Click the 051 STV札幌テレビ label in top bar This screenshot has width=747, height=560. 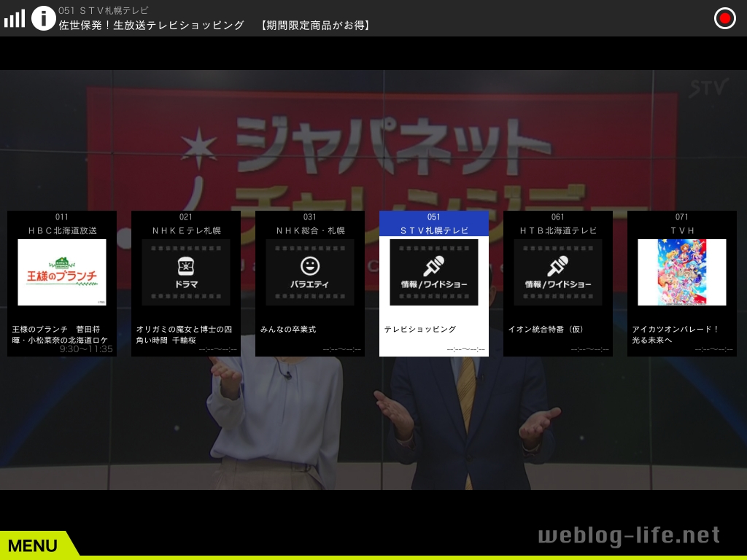coord(104,10)
